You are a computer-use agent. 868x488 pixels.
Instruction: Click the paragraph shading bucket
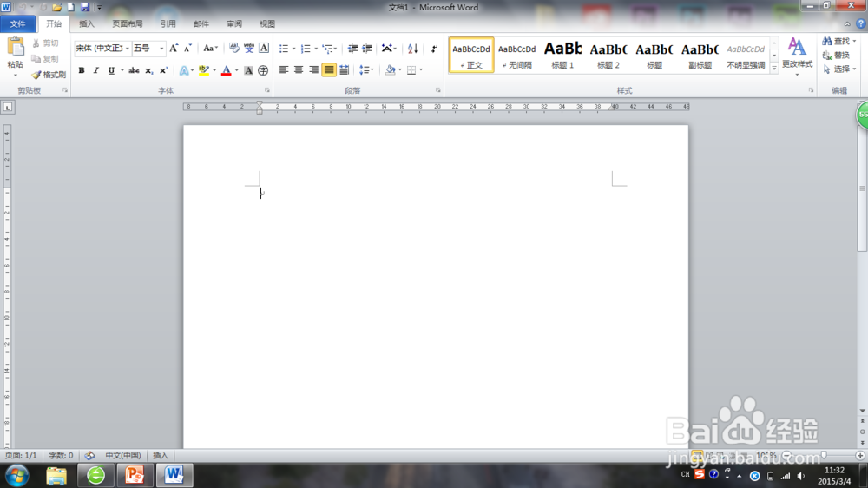tap(391, 70)
